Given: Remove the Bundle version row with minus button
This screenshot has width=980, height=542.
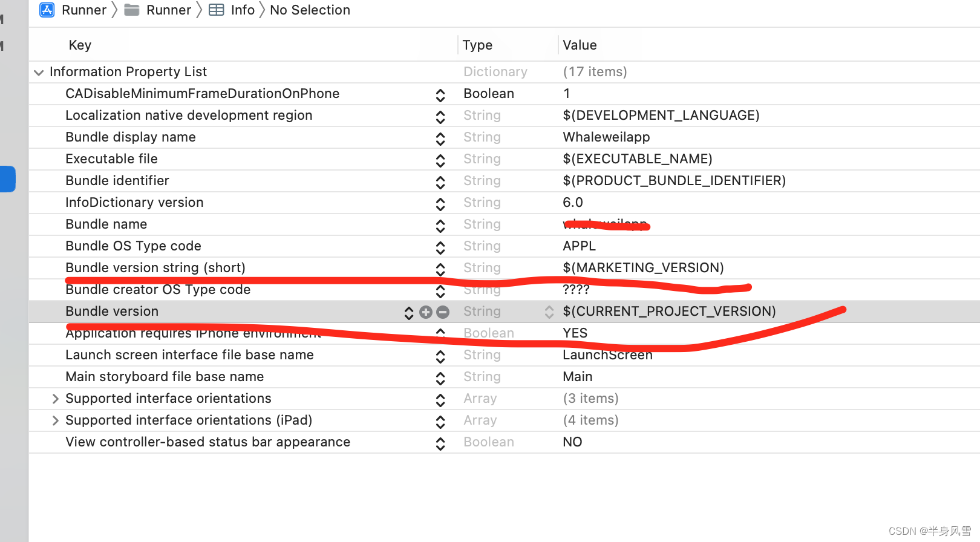Looking at the screenshot, I should tap(443, 312).
